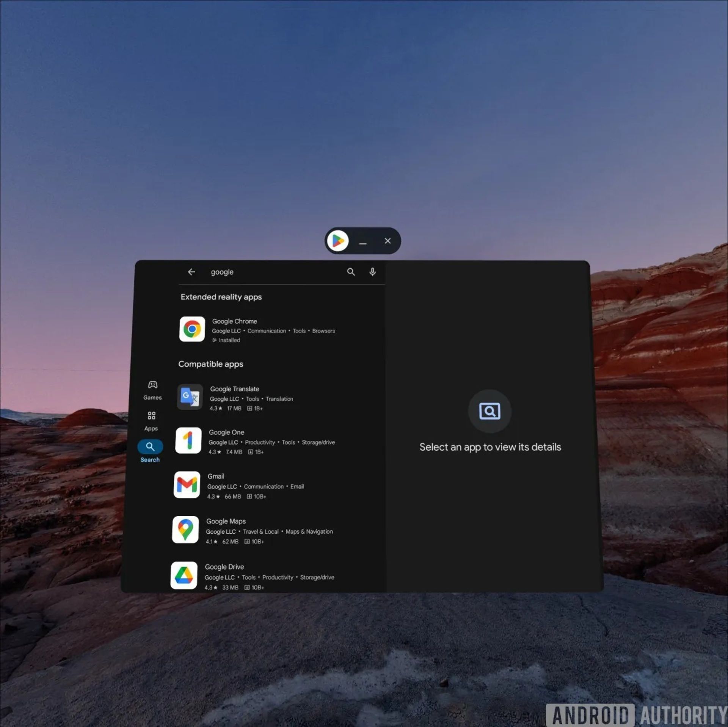Image resolution: width=728 pixels, height=727 pixels.
Task: Expand the Compatible apps section
Action: (x=210, y=363)
